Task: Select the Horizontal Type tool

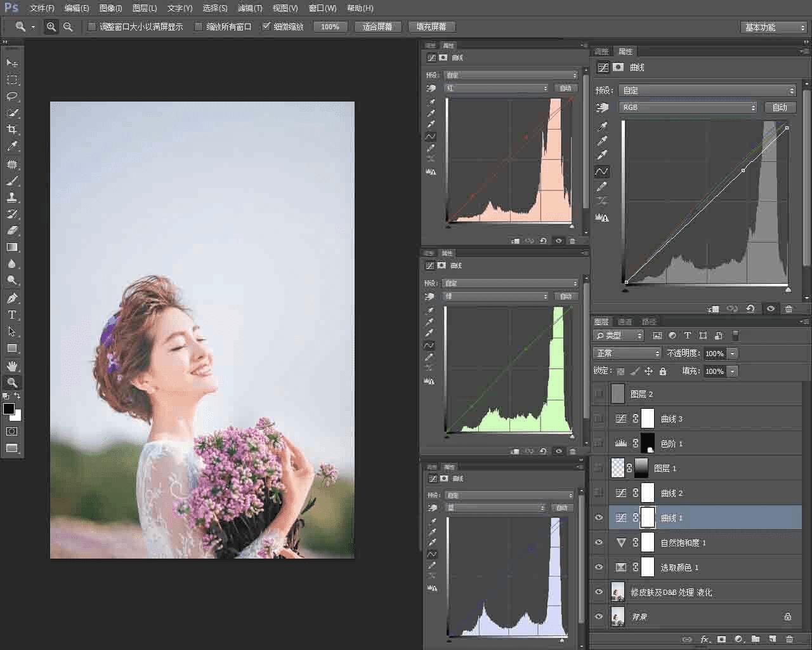Action: click(x=12, y=315)
